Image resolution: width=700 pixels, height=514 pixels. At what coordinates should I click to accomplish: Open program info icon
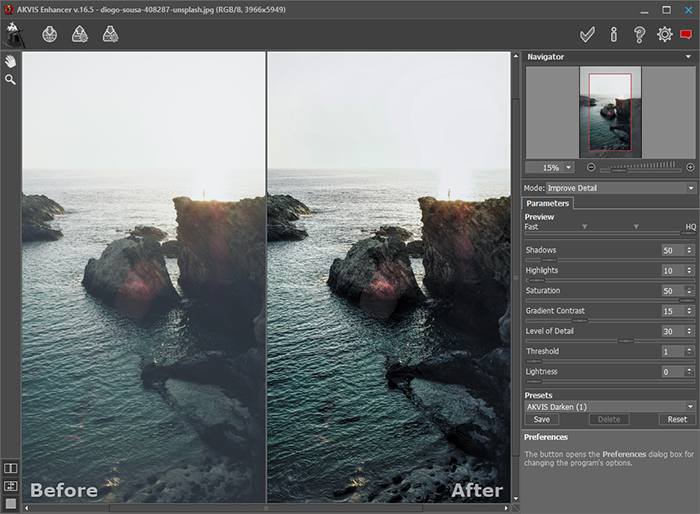[x=614, y=34]
